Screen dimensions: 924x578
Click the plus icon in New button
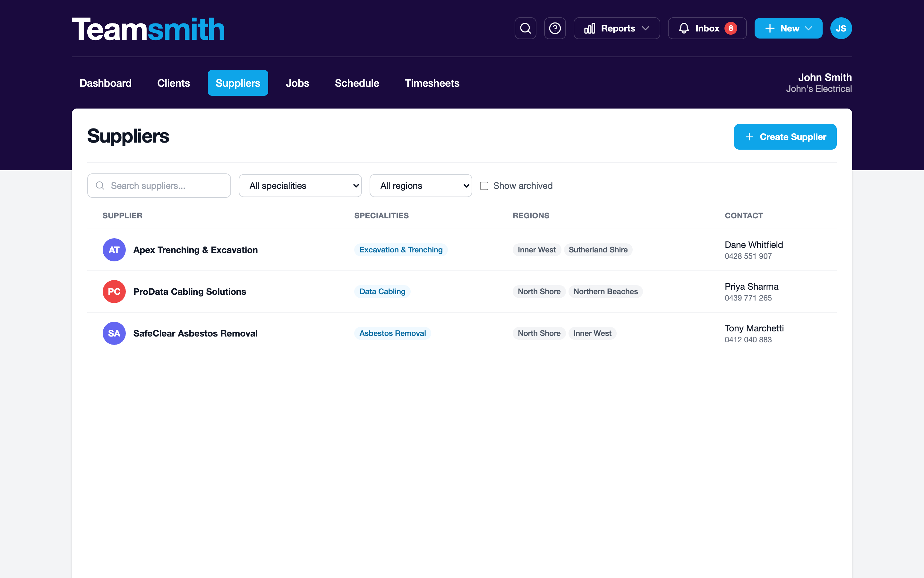pos(770,28)
